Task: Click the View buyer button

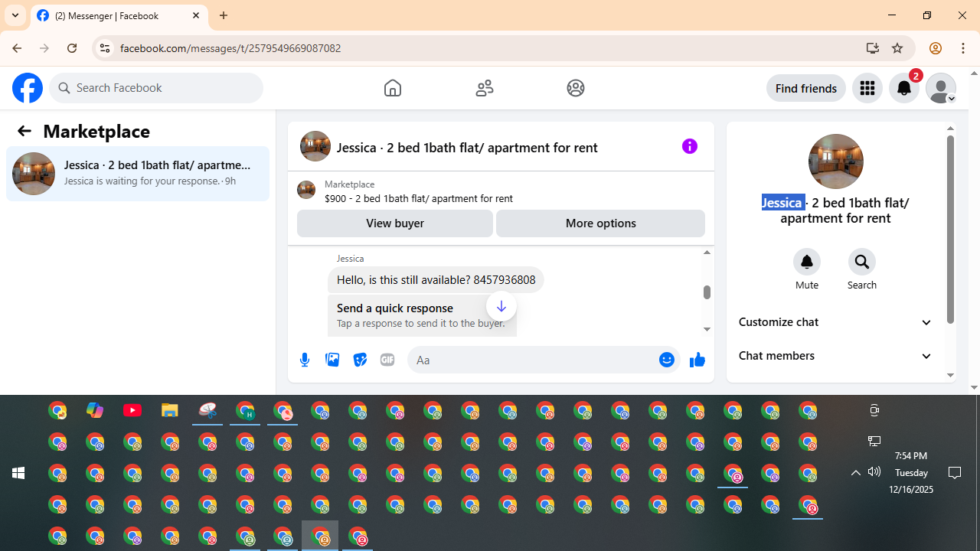Action: 395,223
